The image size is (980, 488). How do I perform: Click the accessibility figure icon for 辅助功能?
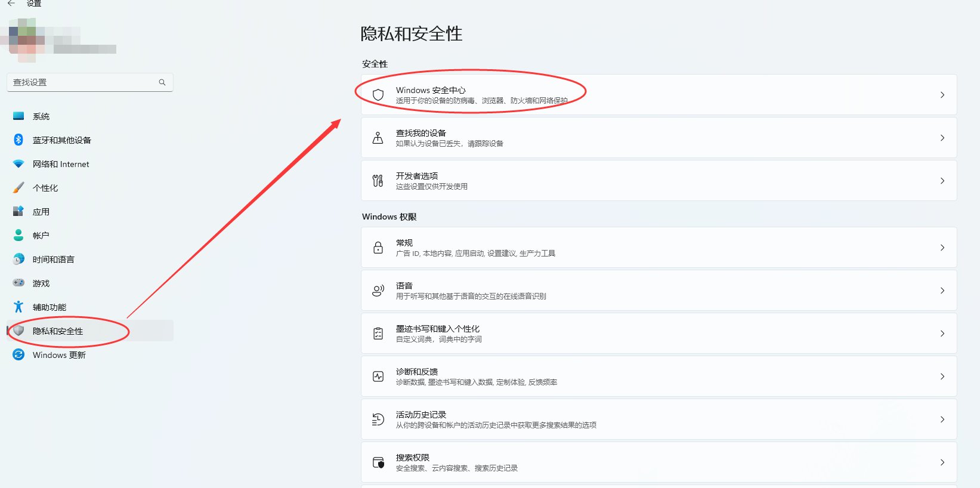coord(18,307)
